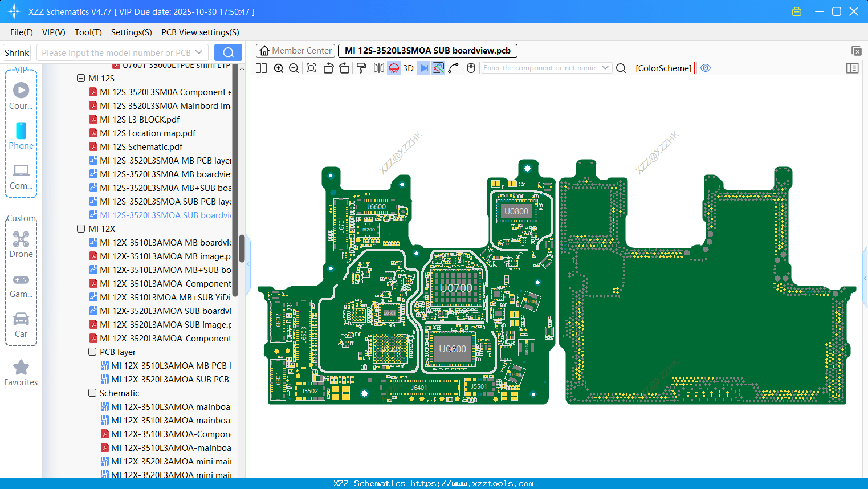Click the mouse settings icon in toolbar
This screenshot has width=868, height=489.
(471, 68)
